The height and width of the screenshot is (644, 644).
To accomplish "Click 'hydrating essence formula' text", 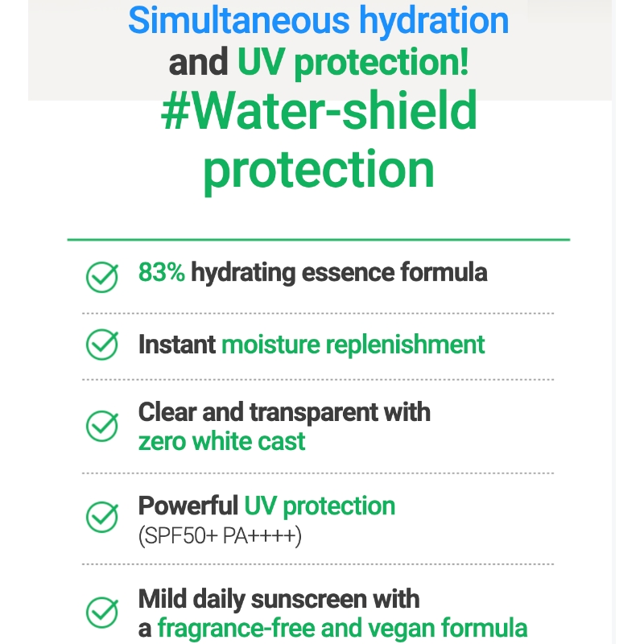I will point(339,273).
